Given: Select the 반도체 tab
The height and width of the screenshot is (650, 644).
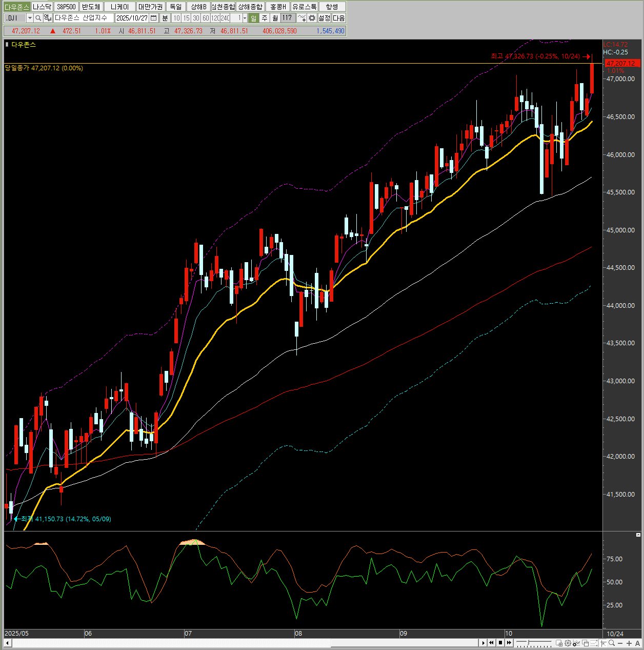Looking at the screenshot, I should pyautogui.click(x=91, y=7).
